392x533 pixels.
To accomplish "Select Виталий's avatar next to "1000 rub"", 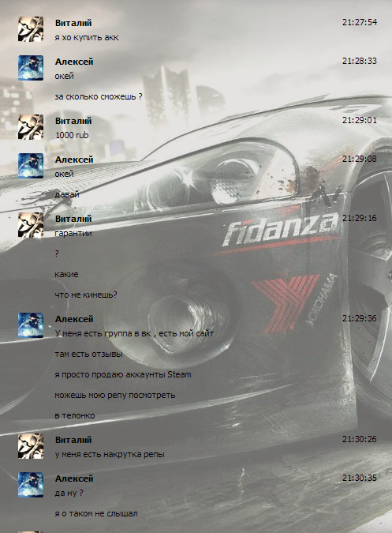I will [31, 127].
